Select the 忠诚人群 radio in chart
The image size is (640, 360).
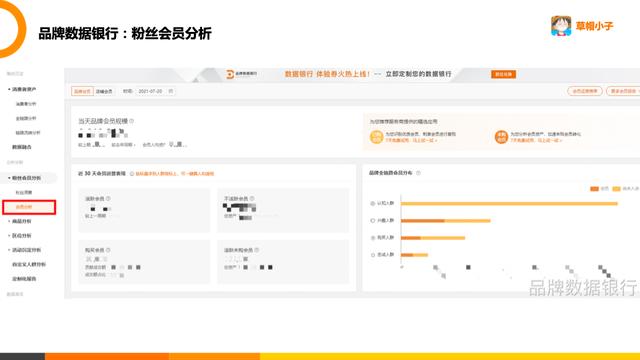click(x=372, y=255)
